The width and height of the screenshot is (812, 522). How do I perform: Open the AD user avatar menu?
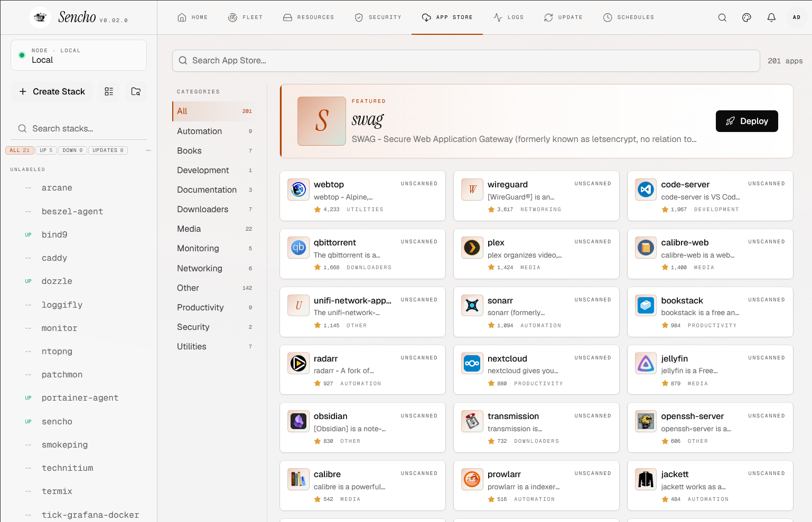797,17
